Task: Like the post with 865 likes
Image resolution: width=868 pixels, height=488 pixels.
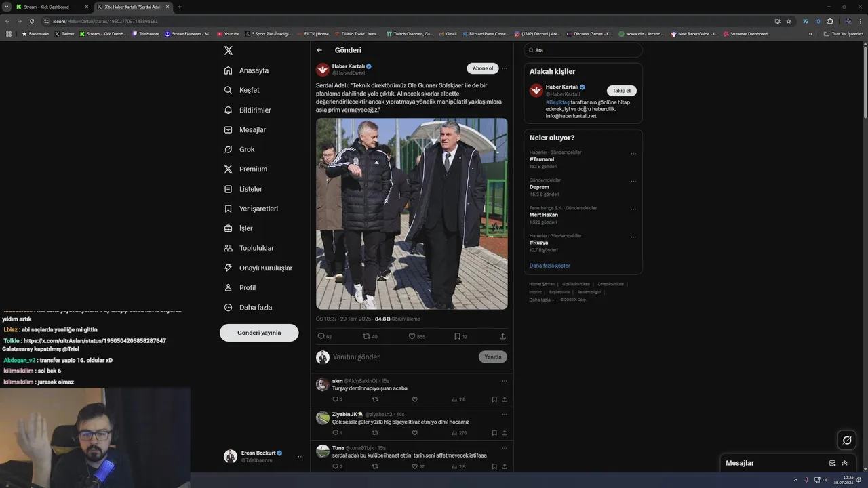Action: [416, 336]
